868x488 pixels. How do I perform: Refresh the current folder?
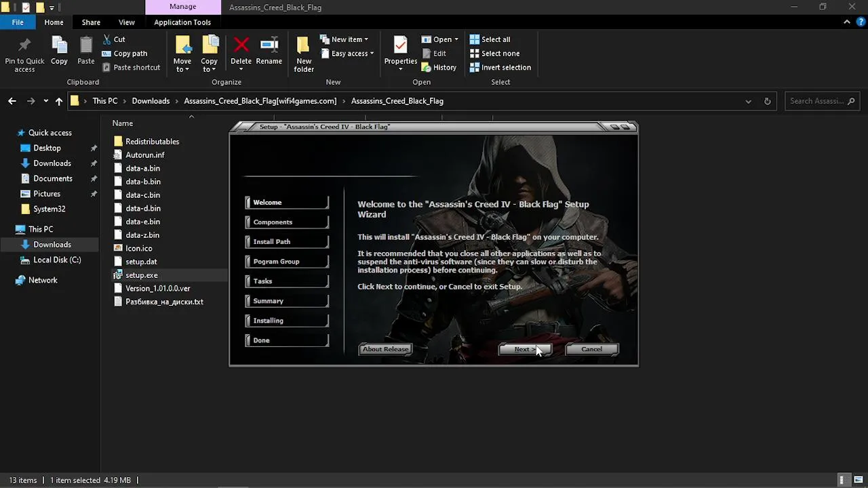pyautogui.click(x=767, y=101)
